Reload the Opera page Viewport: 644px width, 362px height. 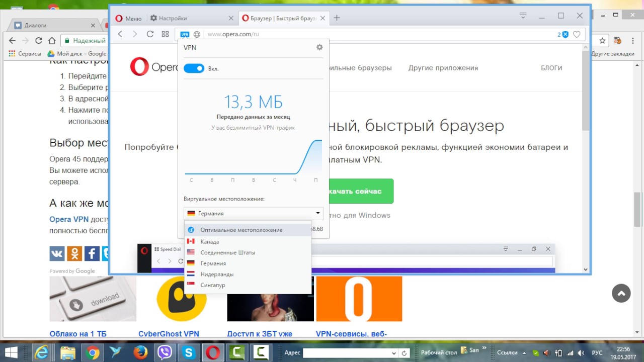click(x=150, y=34)
